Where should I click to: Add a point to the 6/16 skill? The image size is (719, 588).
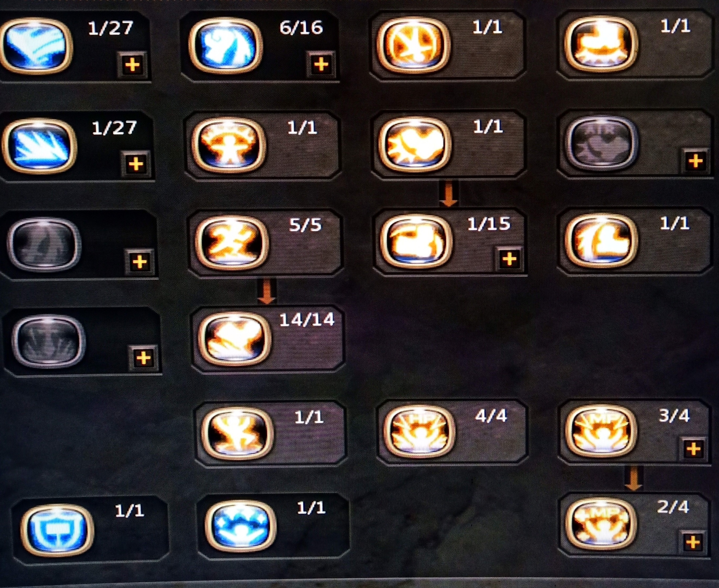point(321,64)
